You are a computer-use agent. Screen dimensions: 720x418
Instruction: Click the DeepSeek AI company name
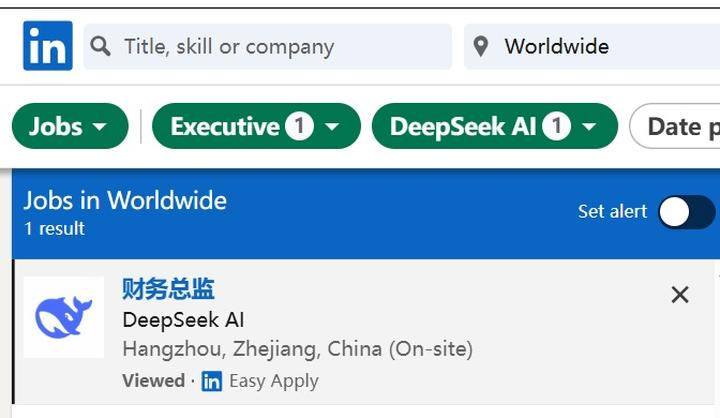[x=183, y=320]
